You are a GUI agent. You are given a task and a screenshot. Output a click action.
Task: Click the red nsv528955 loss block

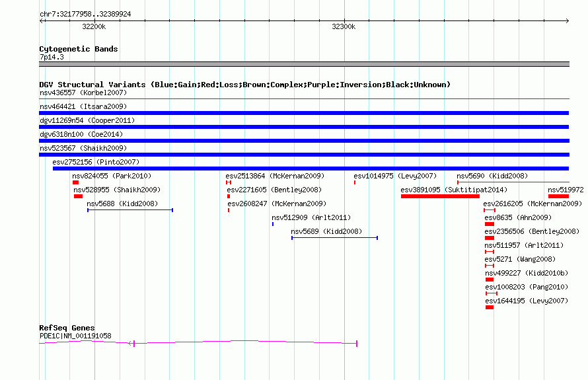tap(78, 196)
